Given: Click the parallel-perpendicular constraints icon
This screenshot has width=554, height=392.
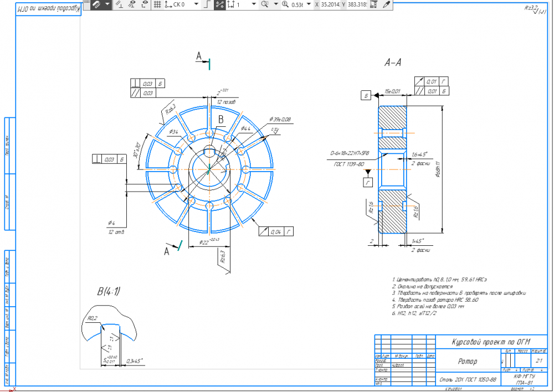Looking at the screenshot, I should point(119,4).
